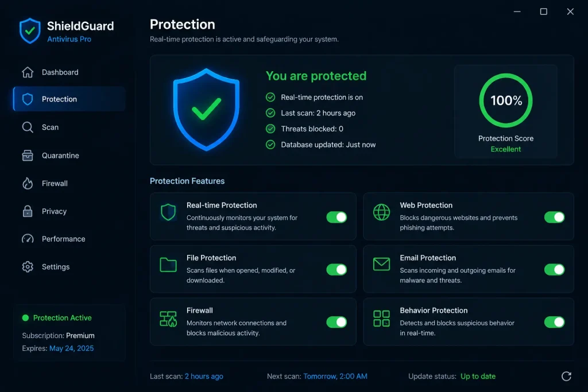Click the Dashboard home icon

coord(28,72)
